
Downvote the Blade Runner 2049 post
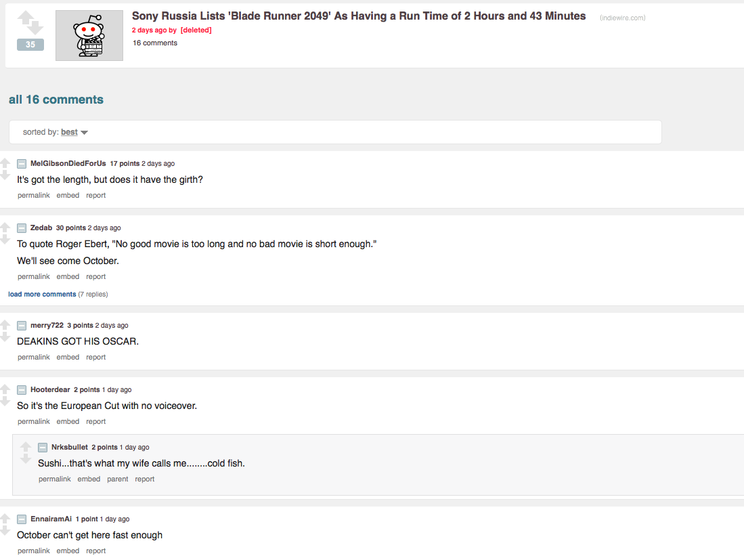34,28
